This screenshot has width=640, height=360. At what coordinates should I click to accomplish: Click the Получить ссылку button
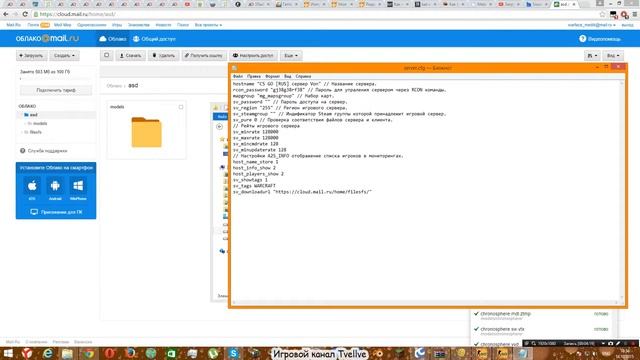pos(203,56)
